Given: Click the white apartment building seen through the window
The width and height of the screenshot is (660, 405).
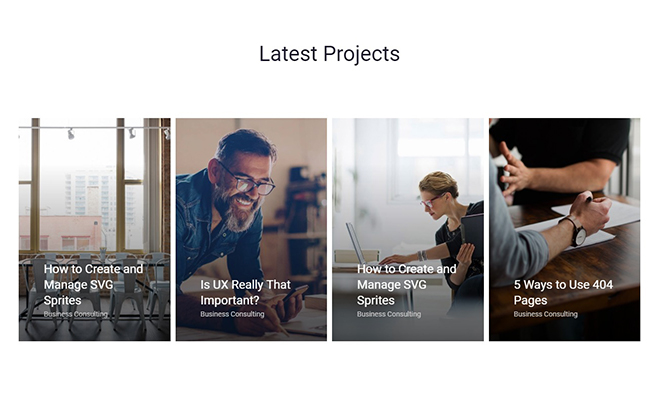Looking at the screenshot, I should [x=90, y=193].
